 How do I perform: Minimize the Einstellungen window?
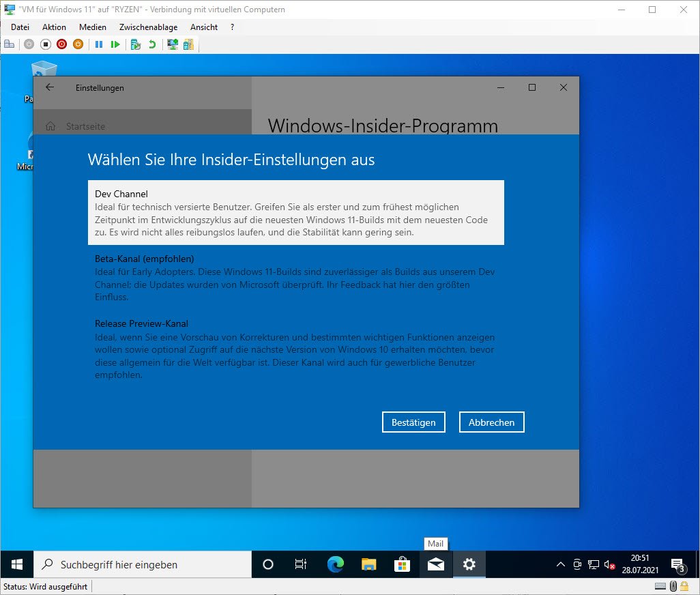tap(501, 87)
